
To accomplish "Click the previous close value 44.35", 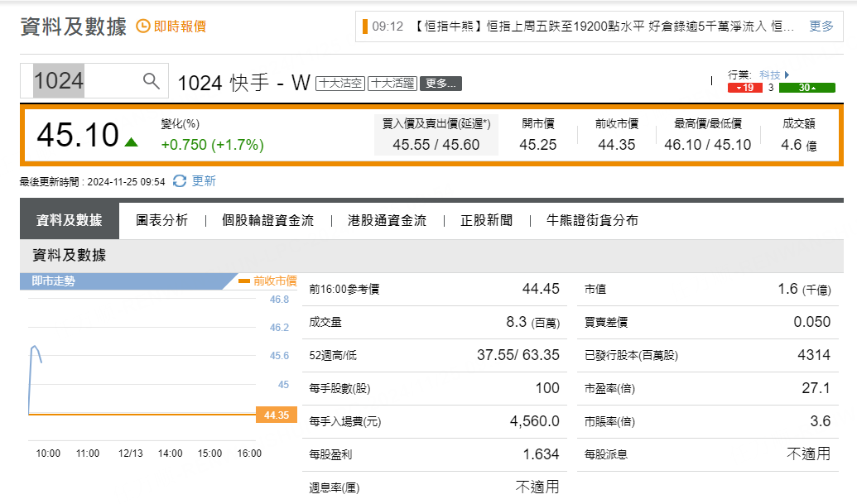I will 617,145.
